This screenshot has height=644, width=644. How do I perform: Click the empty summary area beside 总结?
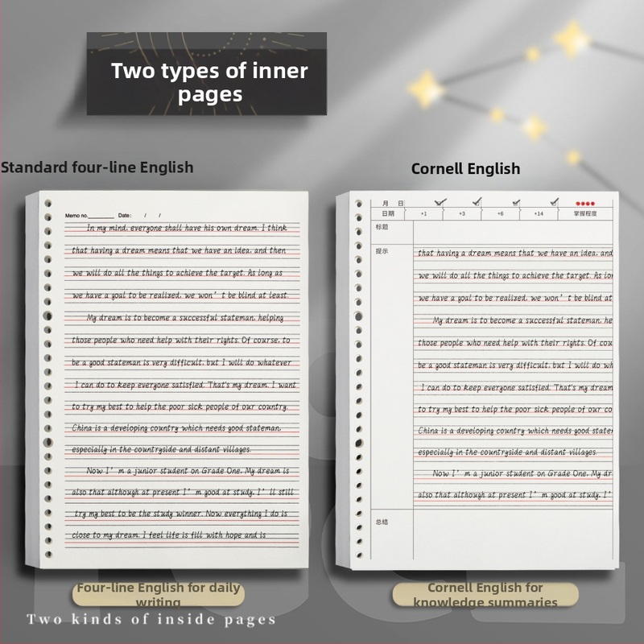point(513,534)
